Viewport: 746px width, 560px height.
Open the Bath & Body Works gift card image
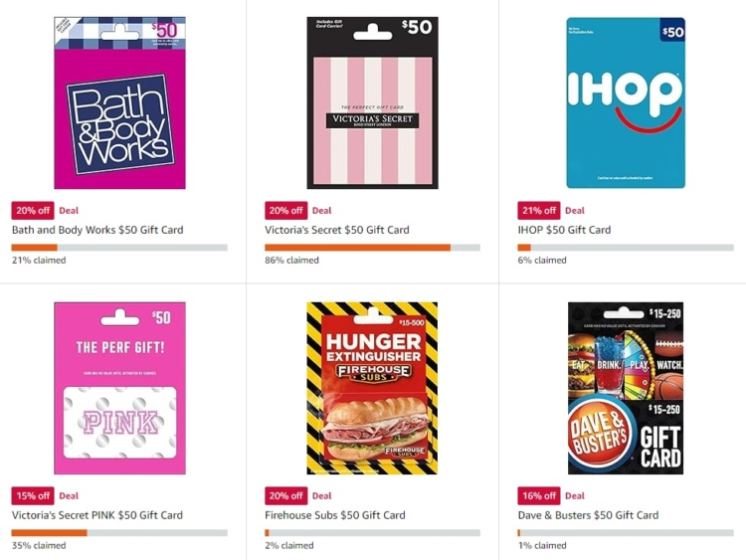click(120, 102)
